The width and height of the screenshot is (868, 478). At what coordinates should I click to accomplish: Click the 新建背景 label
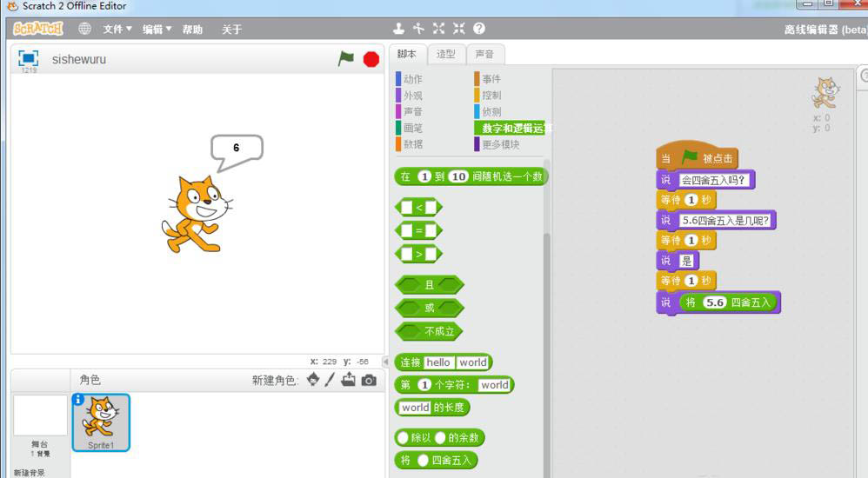tap(30, 473)
